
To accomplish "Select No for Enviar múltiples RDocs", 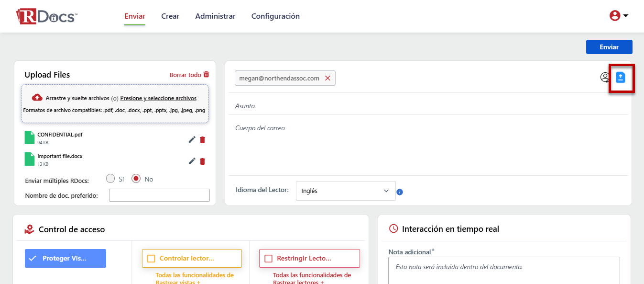I will click(x=136, y=179).
